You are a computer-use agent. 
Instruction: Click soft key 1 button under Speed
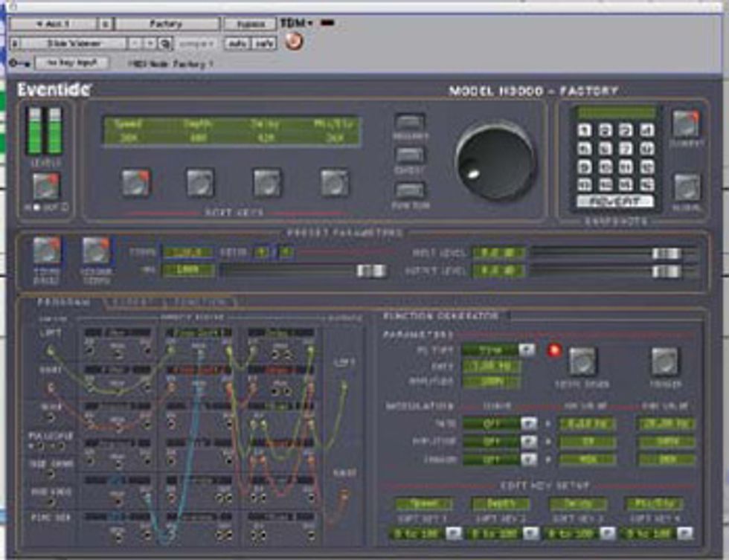[135, 183]
